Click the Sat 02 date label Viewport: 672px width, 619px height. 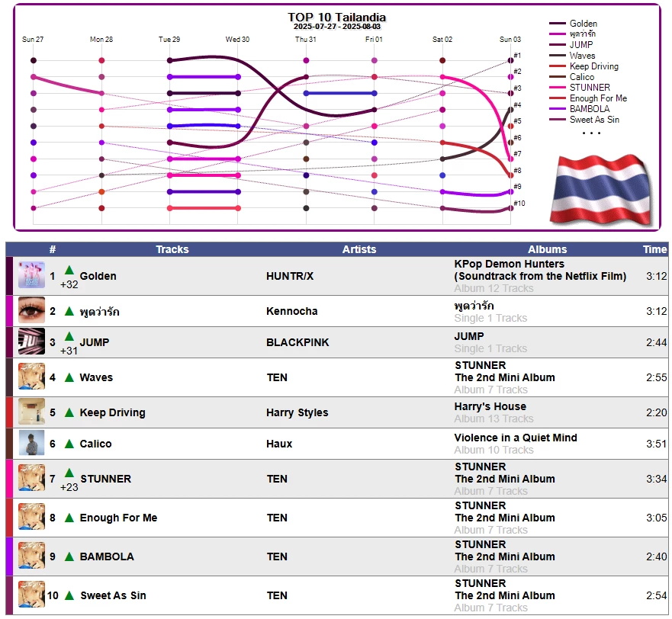pyautogui.click(x=442, y=40)
